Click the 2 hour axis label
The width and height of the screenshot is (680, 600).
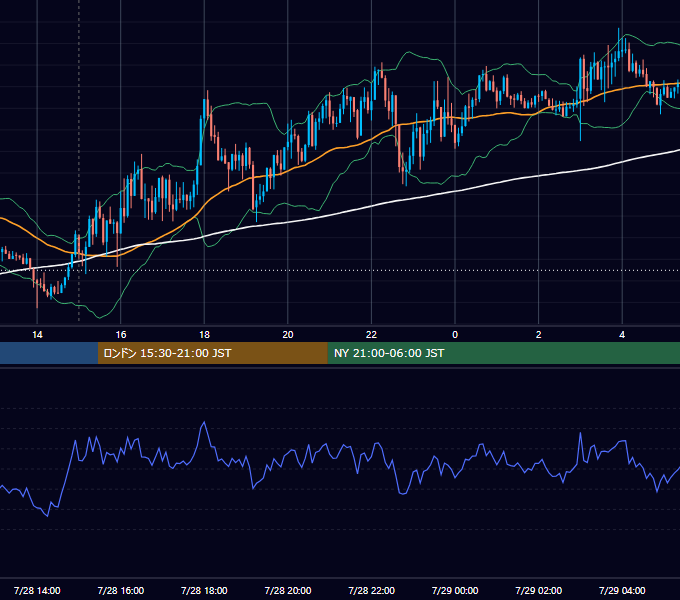tap(539, 335)
